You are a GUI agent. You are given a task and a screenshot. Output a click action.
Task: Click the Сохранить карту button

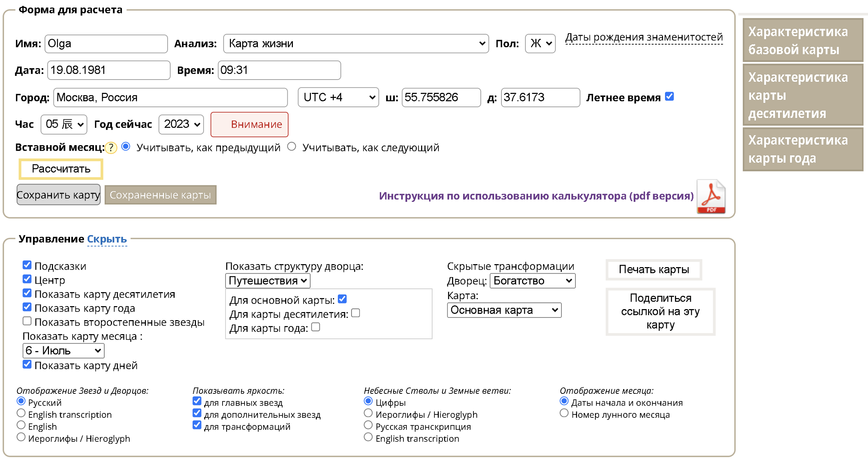point(58,195)
